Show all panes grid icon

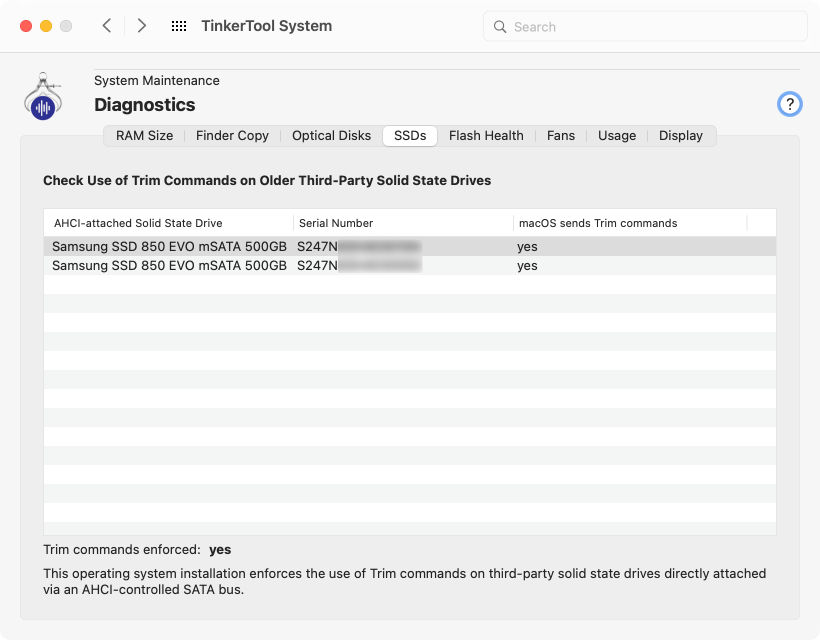[x=179, y=26]
